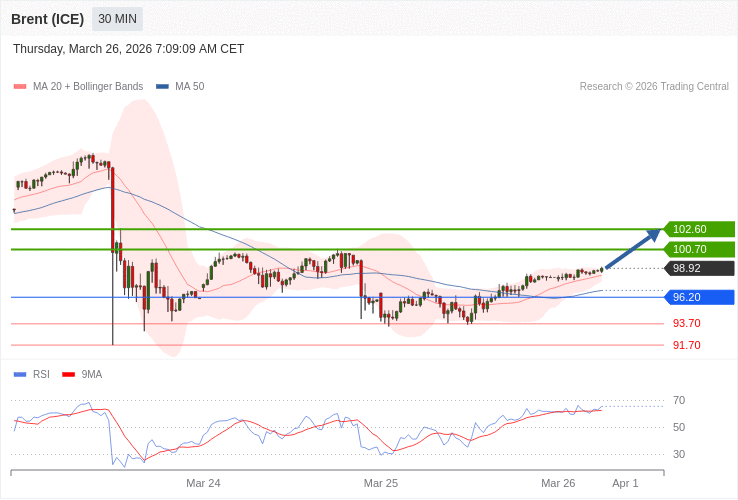The image size is (738, 500).
Task: Click the 30 MIN timeframe badge
Action: click(117, 19)
